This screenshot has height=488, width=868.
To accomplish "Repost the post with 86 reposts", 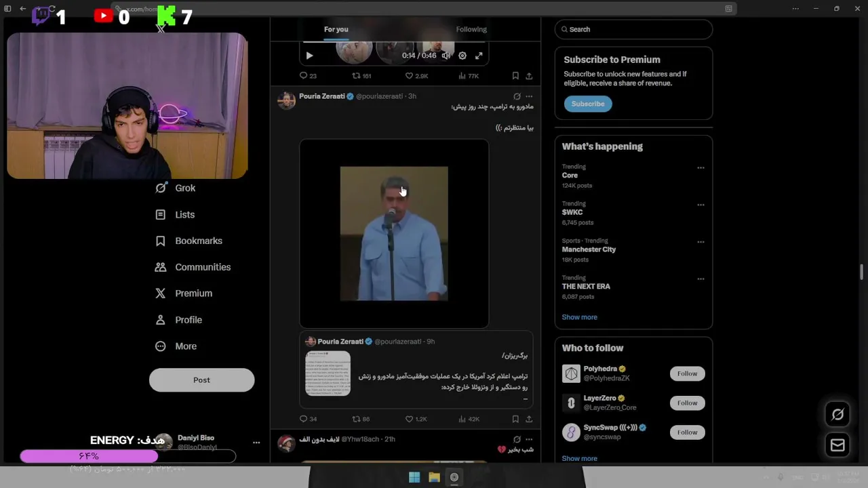I will click(x=361, y=419).
